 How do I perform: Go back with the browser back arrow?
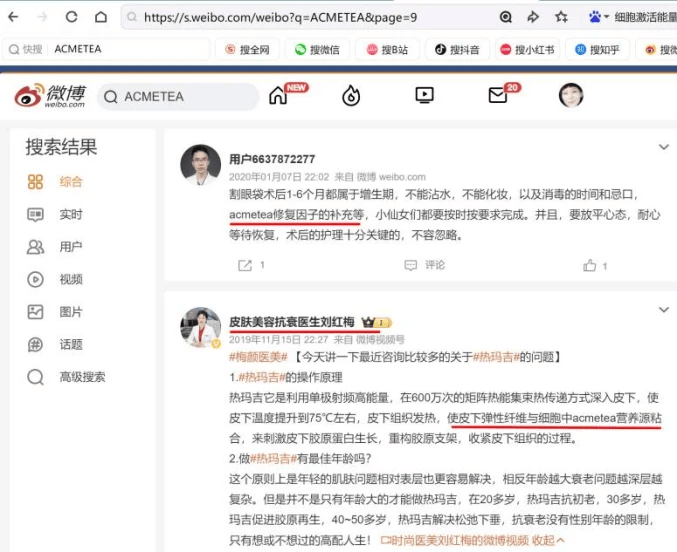tap(13, 17)
